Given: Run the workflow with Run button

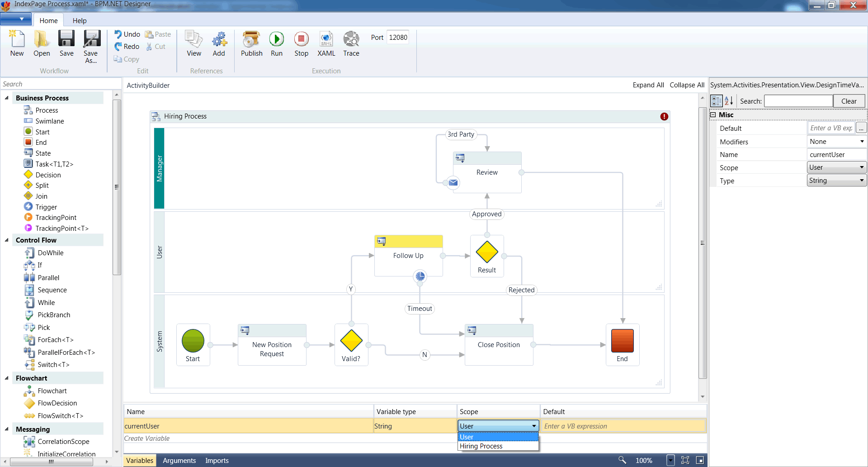Looking at the screenshot, I should [x=276, y=40].
